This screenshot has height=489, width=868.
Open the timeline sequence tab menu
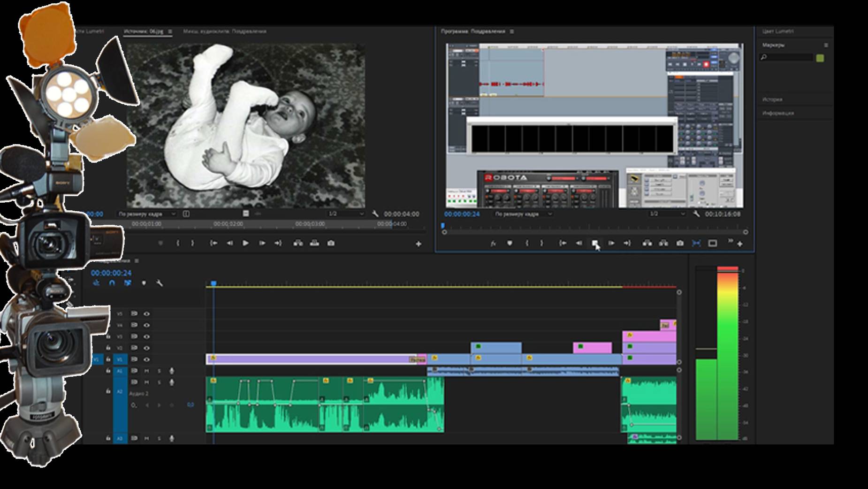click(x=137, y=260)
